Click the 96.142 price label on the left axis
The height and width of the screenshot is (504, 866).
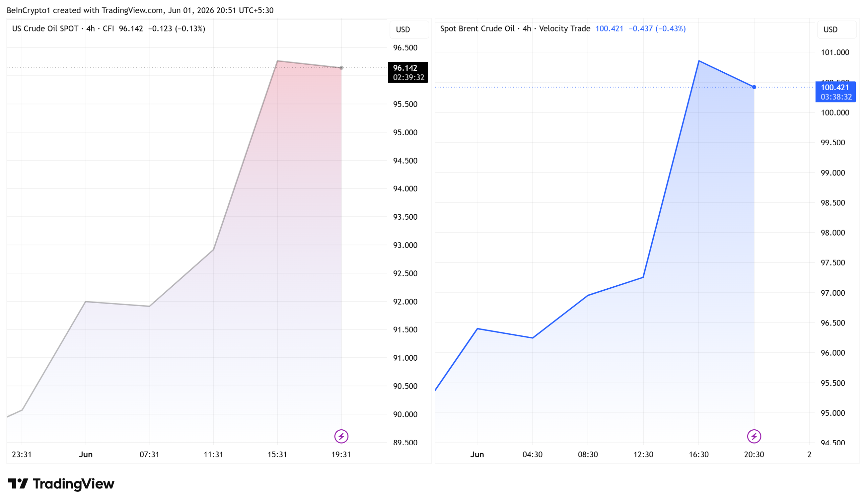click(x=408, y=72)
